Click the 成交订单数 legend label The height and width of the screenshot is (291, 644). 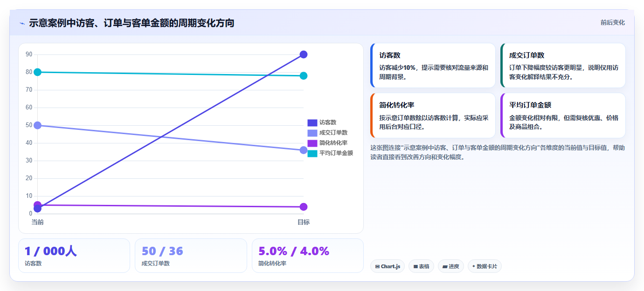pos(333,133)
